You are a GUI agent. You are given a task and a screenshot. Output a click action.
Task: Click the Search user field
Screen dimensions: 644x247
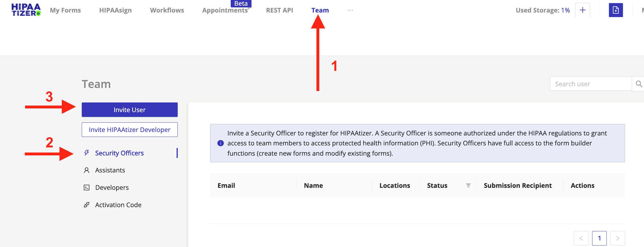click(591, 84)
